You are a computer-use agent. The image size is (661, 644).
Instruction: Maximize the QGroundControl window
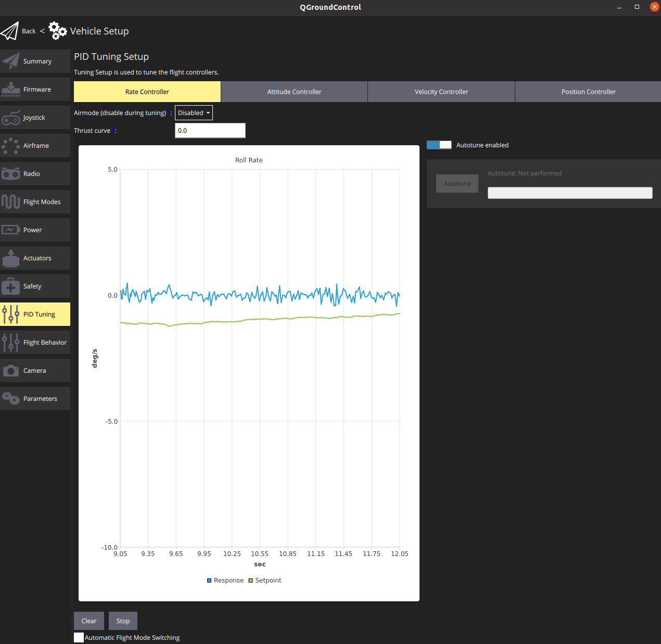click(637, 7)
